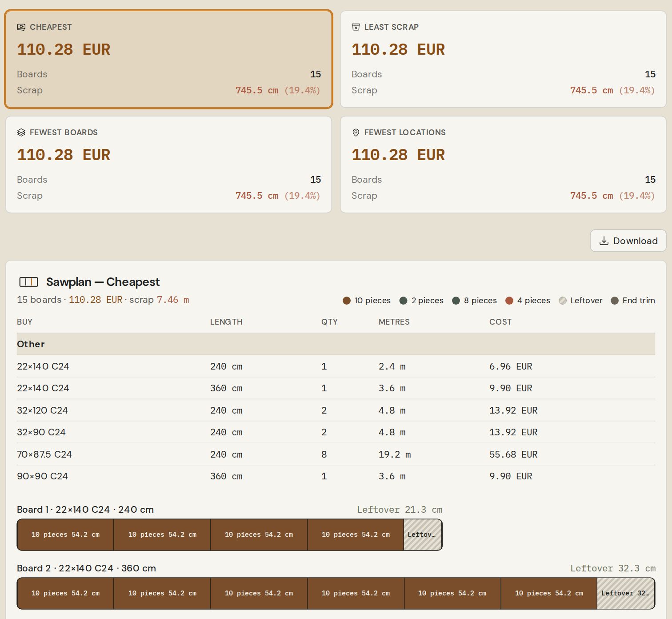
Task: Click the board icon beside the Sawplan heading
Action: [28, 282]
